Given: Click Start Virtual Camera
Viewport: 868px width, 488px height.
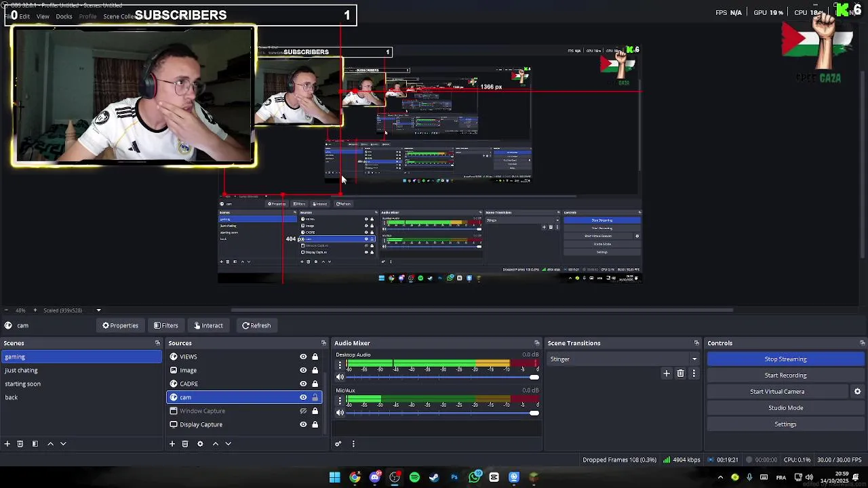Looking at the screenshot, I should pos(777,392).
